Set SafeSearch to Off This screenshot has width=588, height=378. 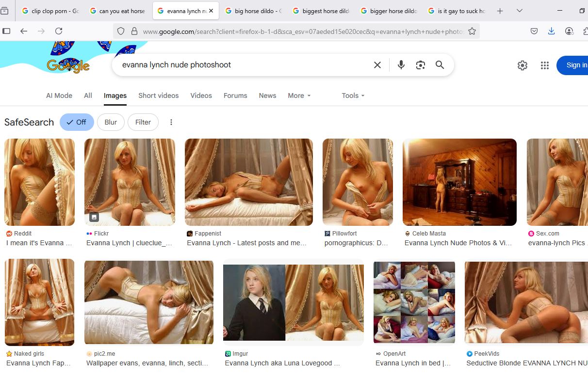[77, 122]
